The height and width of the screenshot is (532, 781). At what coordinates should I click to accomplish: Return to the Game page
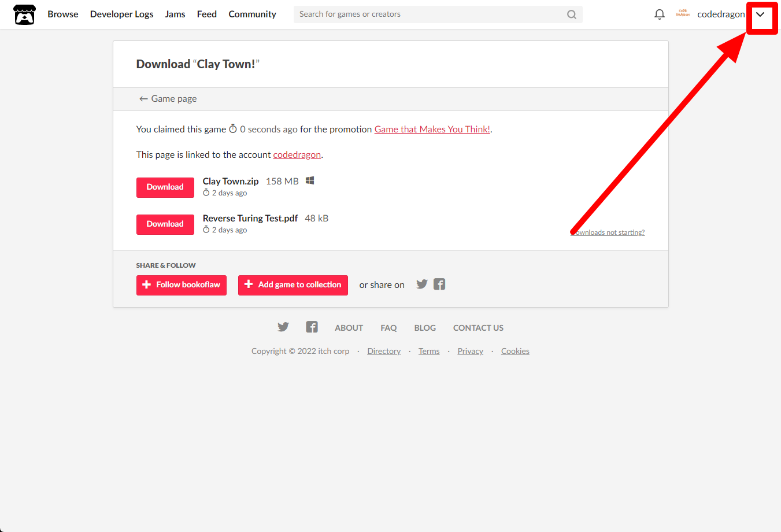(168, 99)
